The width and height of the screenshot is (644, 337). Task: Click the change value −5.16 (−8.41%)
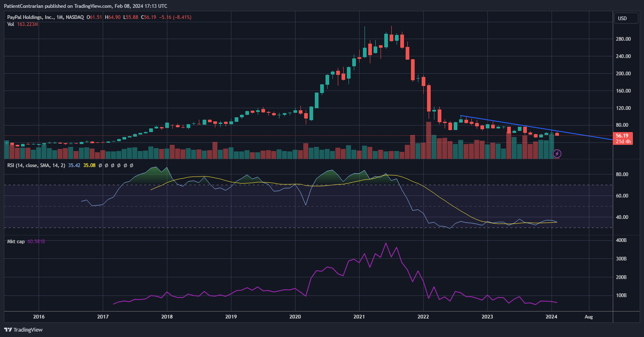click(175, 17)
